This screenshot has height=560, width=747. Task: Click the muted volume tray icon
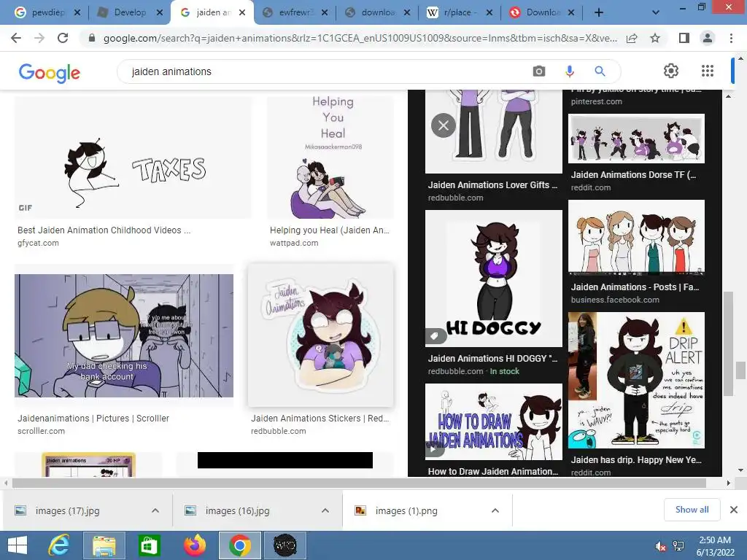[660, 546]
